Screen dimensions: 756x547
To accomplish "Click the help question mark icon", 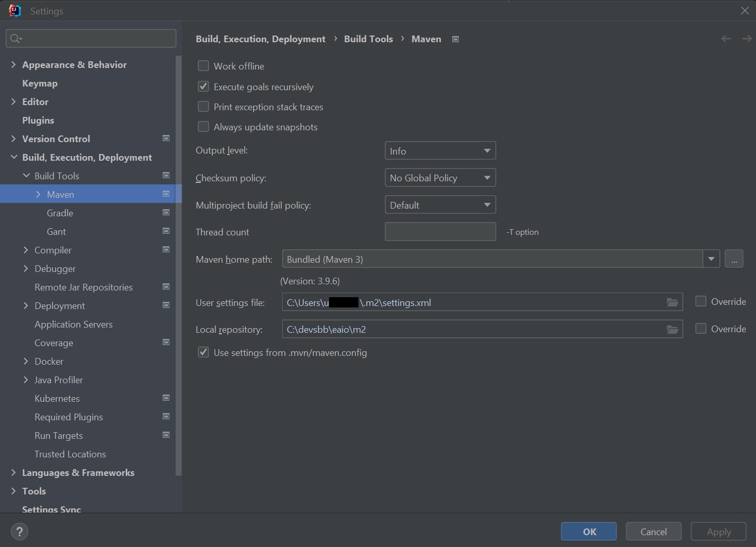I will pyautogui.click(x=19, y=531).
